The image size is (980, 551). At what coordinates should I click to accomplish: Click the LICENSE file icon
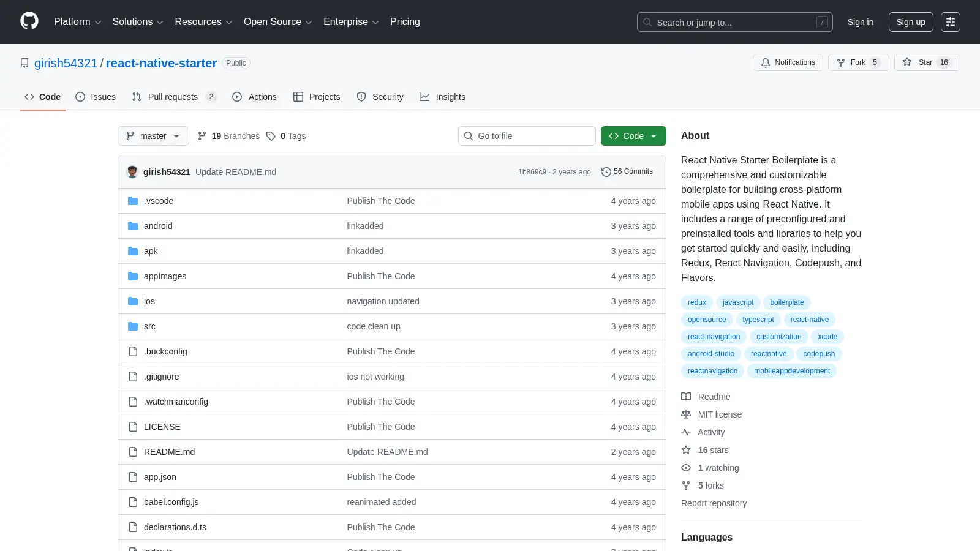133,427
